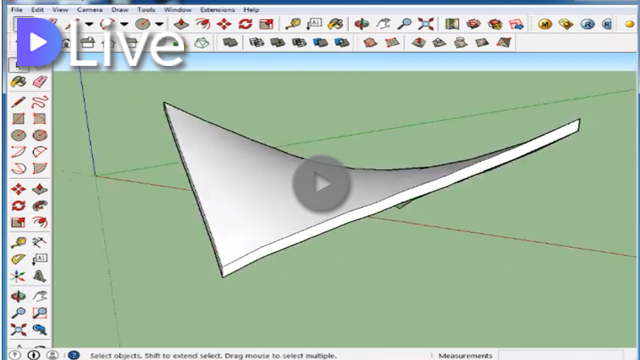Image resolution: width=640 pixels, height=360 pixels.
Task: Open the Draw menu
Action: point(120,10)
